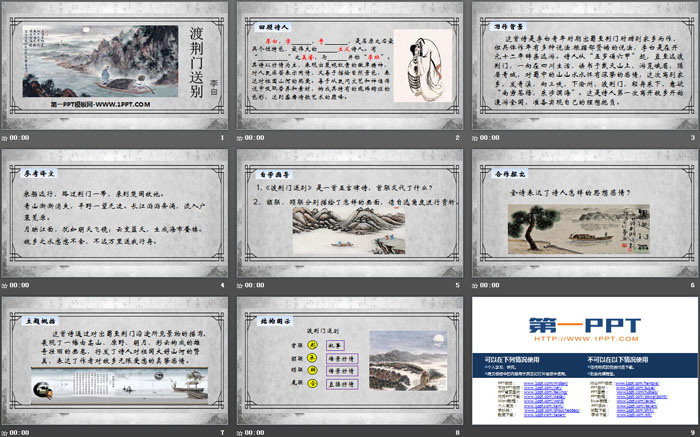Screen dimensions: 700x437
Task: Click slide number 3 label
Action: pos(693,138)
